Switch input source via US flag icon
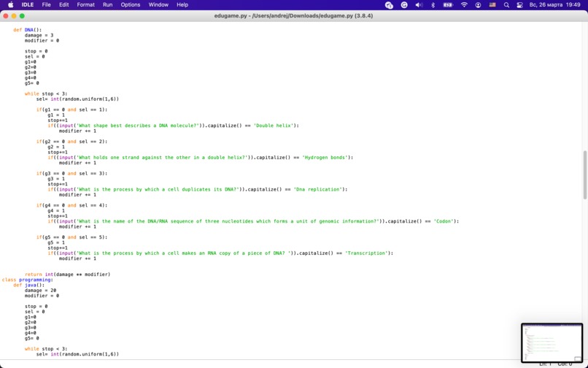This screenshot has width=588, height=368. pyautogui.click(x=492, y=5)
